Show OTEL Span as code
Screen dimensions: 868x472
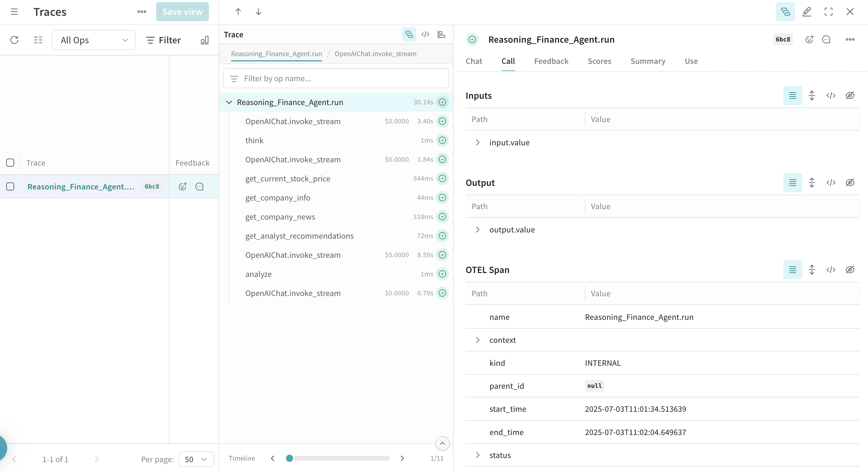point(831,269)
